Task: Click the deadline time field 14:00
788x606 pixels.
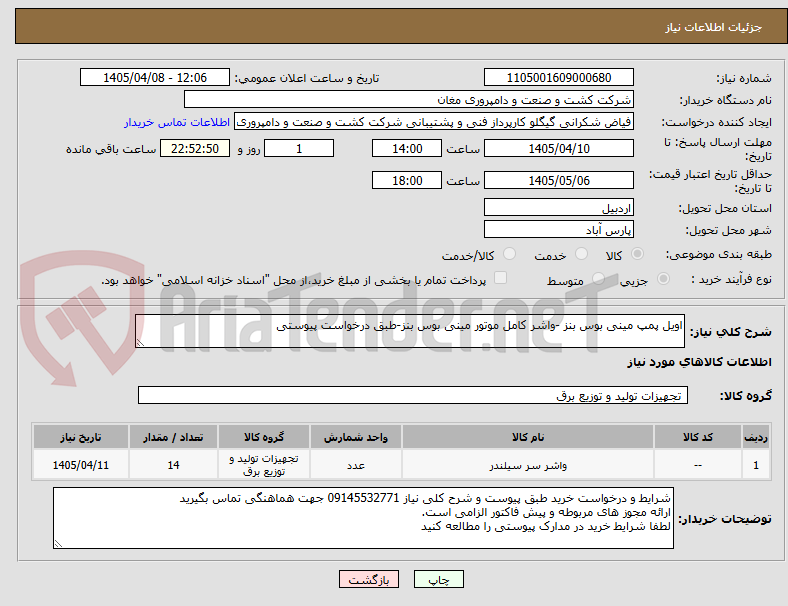Action: [x=407, y=148]
